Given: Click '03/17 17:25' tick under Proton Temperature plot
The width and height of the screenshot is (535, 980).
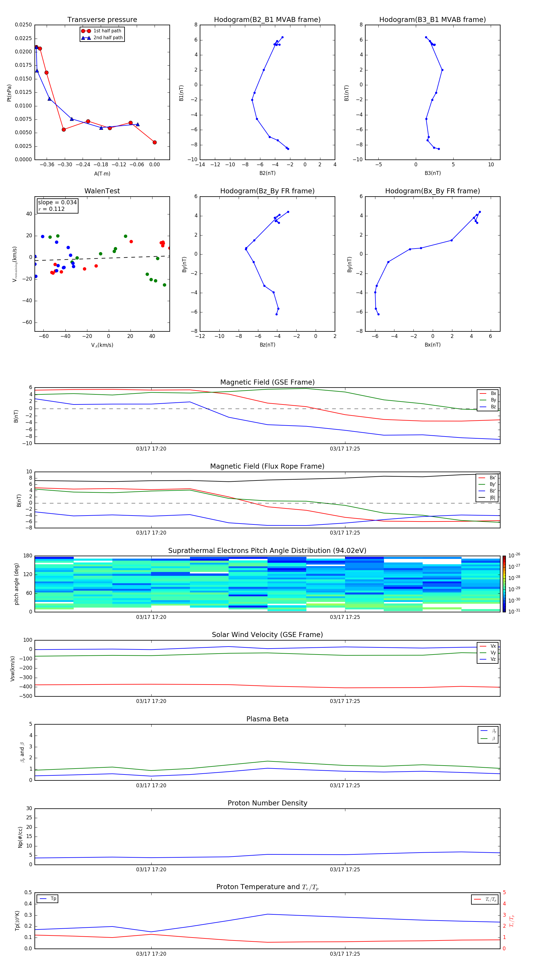Looking at the screenshot, I should coord(345,954).
